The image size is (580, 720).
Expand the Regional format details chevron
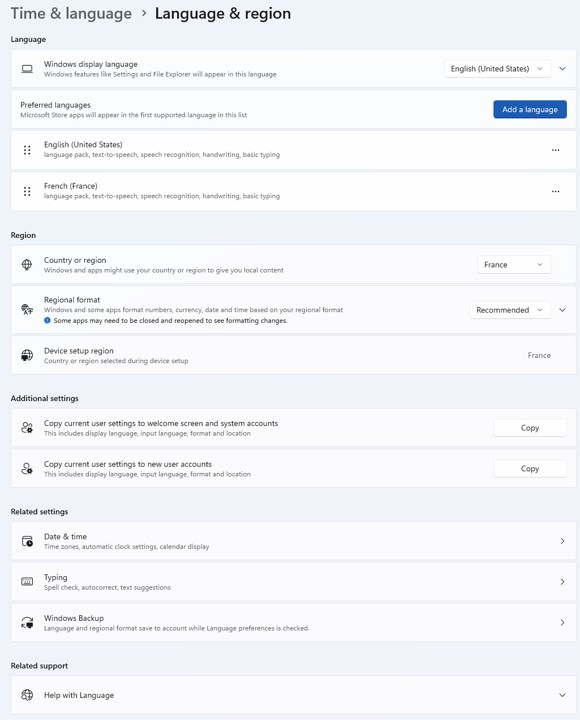[x=562, y=310]
